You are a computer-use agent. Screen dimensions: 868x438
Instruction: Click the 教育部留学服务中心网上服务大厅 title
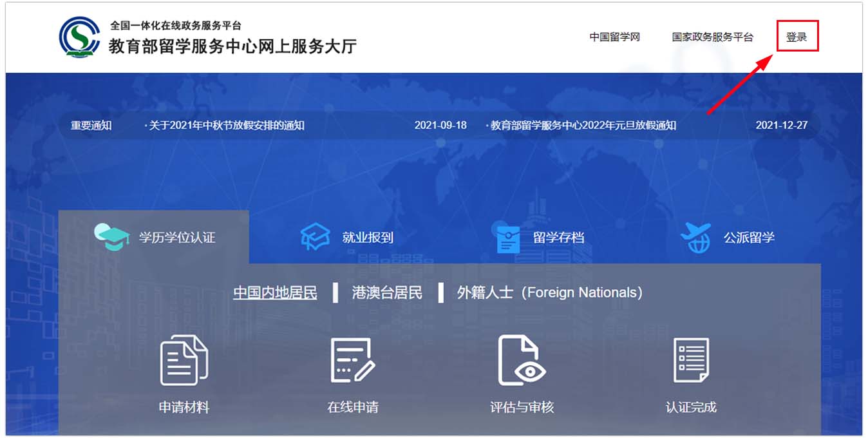pyautogui.click(x=232, y=46)
